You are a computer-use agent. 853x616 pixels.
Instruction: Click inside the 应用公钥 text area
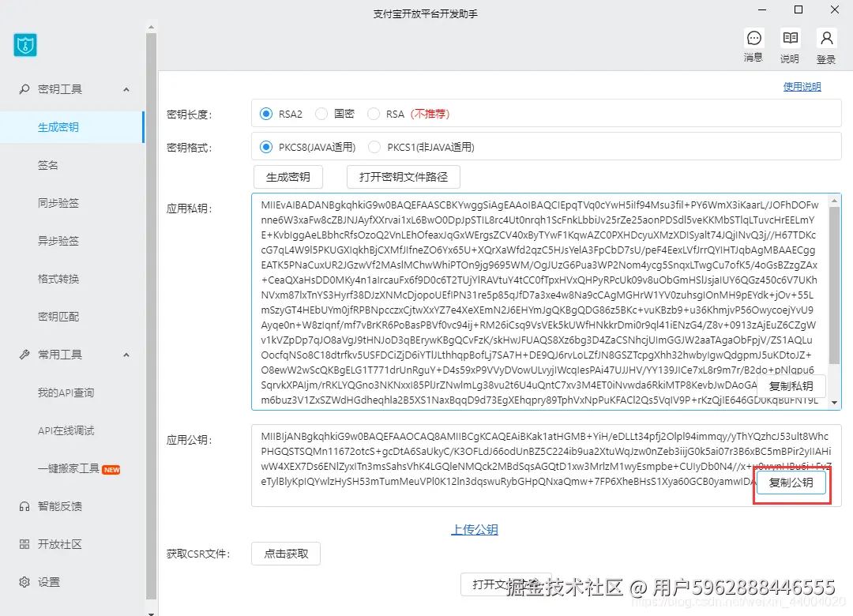(x=547, y=466)
